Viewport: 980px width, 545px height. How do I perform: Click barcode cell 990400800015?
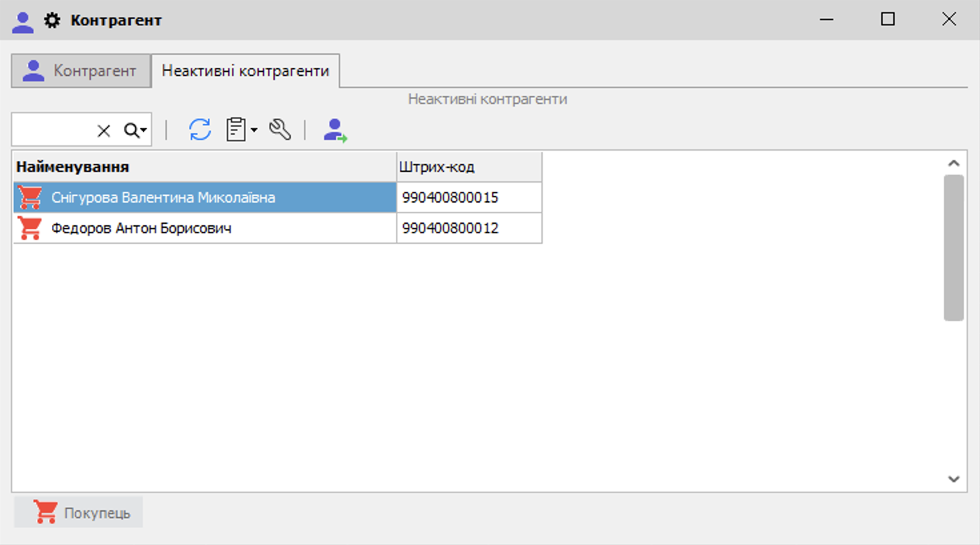tap(469, 197)
